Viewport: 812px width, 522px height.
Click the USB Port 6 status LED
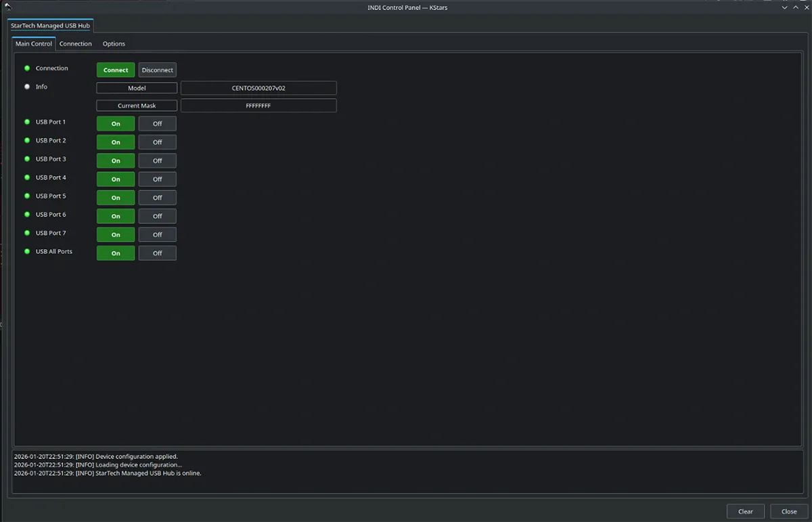click(27, 215)
